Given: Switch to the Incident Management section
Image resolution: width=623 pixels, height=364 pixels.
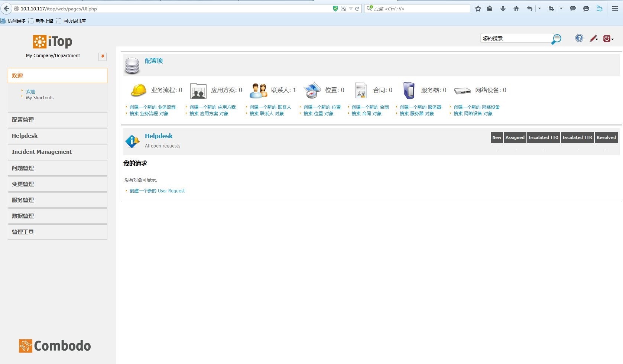Looking at the screenshot, I should coord(42,152).
